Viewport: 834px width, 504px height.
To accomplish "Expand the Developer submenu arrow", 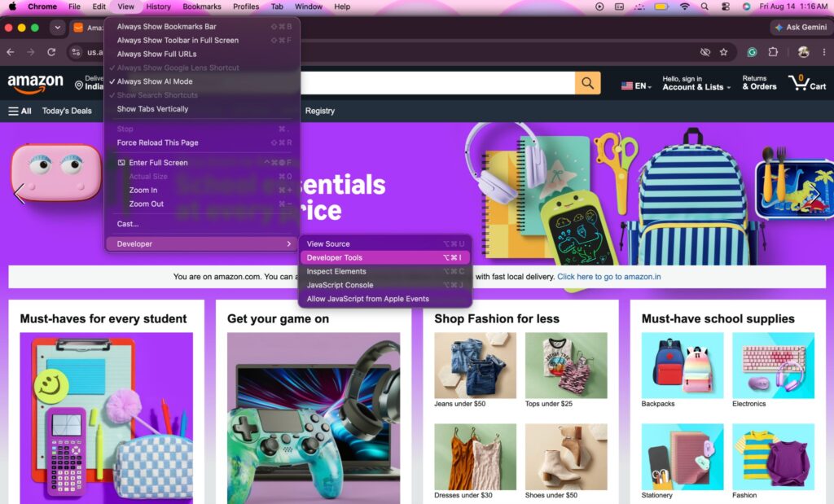I will (x=289, y=244).
